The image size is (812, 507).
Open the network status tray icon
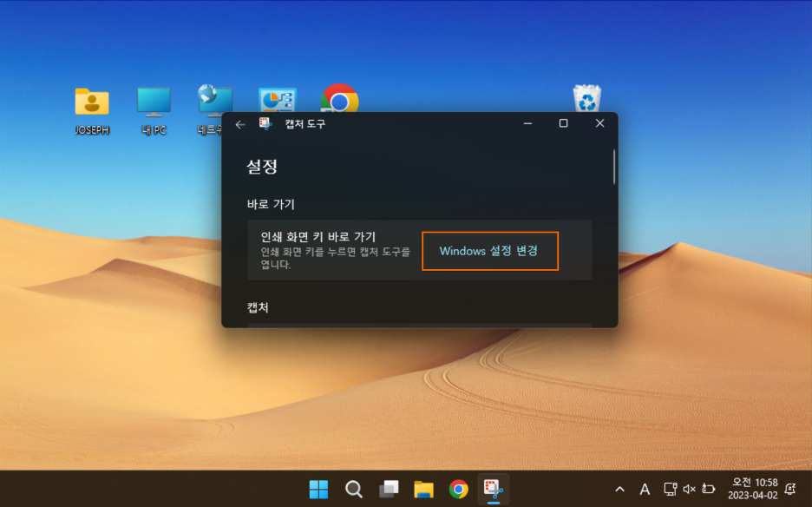click(670, 489)
